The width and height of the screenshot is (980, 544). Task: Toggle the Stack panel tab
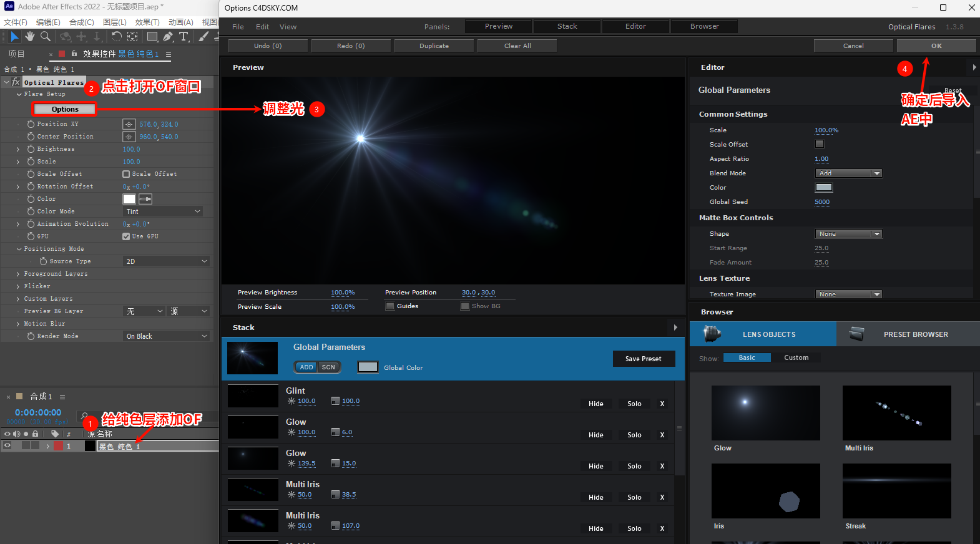pyautogui.click(x=567, y=26)
